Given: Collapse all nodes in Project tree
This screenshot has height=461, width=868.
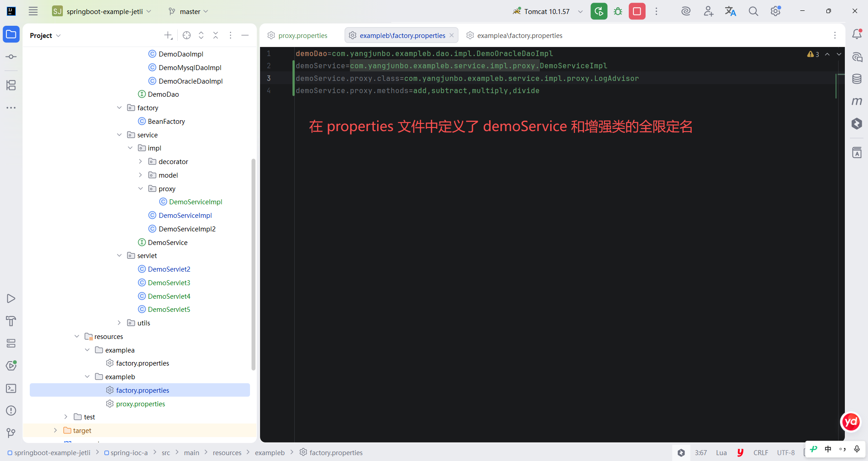Looking at the screenshot, I should pyautogui.click(x=216, y=35).
